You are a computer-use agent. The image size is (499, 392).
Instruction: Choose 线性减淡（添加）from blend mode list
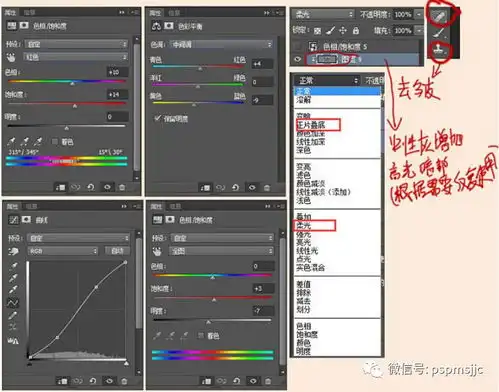pos(323,192)
